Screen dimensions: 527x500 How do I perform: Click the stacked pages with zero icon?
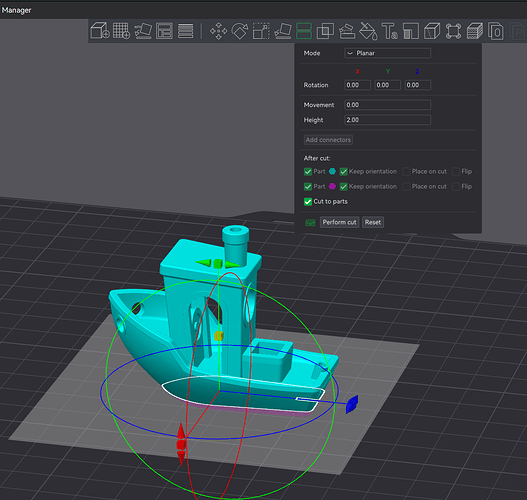(496, 31)
